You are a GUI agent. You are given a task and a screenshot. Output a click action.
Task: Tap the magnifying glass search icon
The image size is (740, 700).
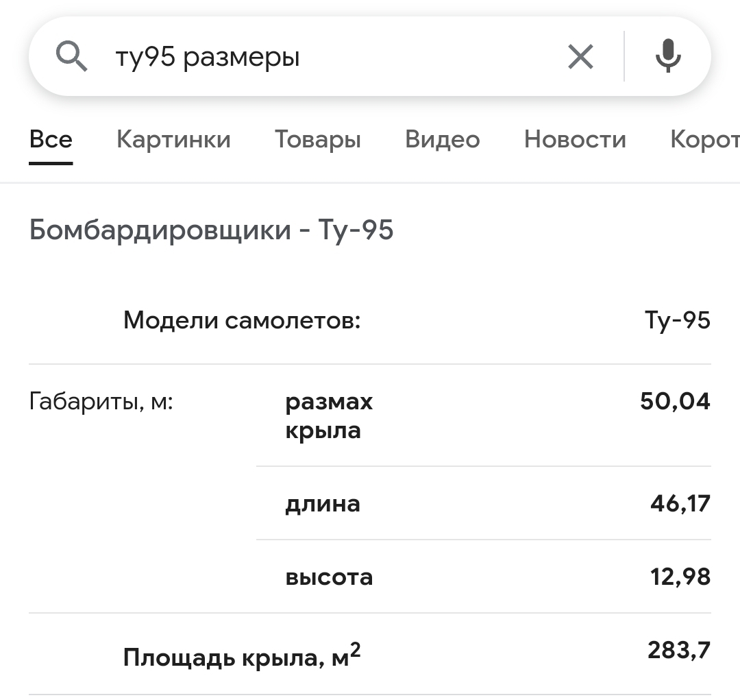pos(71,56)
